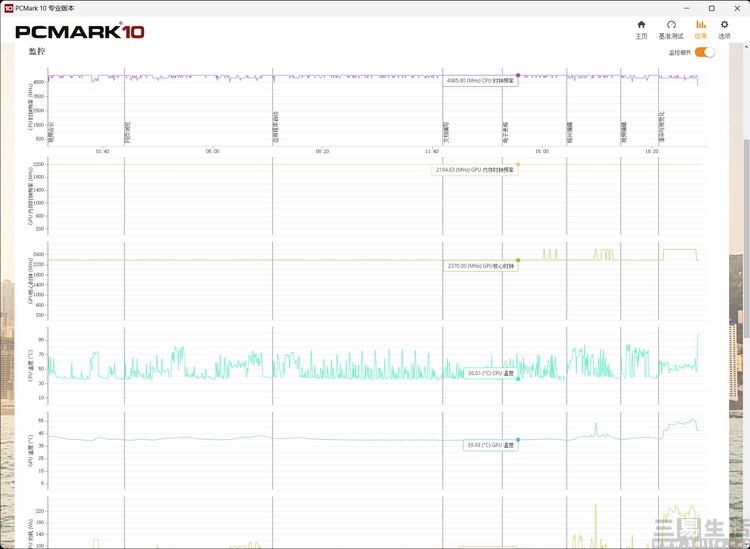
Task: Click the vertical scrollbar thumb
Action: [x=746, y=239]
